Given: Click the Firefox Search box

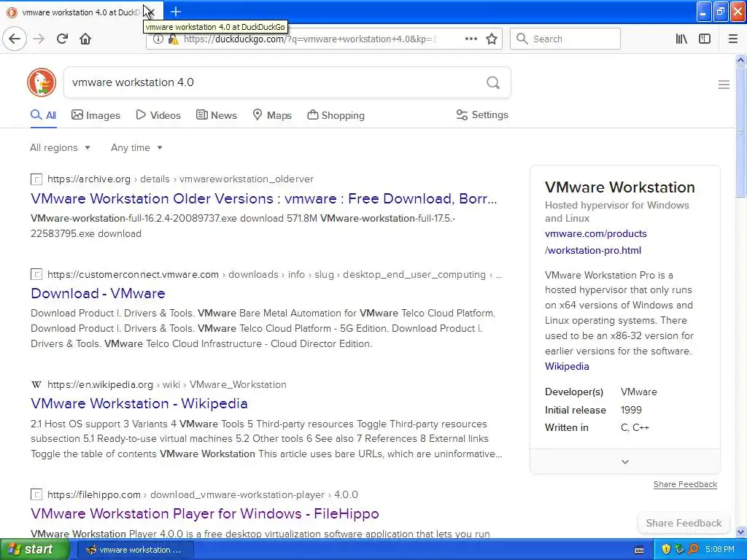Looking at the screenshot, I should tap(565, 39).
